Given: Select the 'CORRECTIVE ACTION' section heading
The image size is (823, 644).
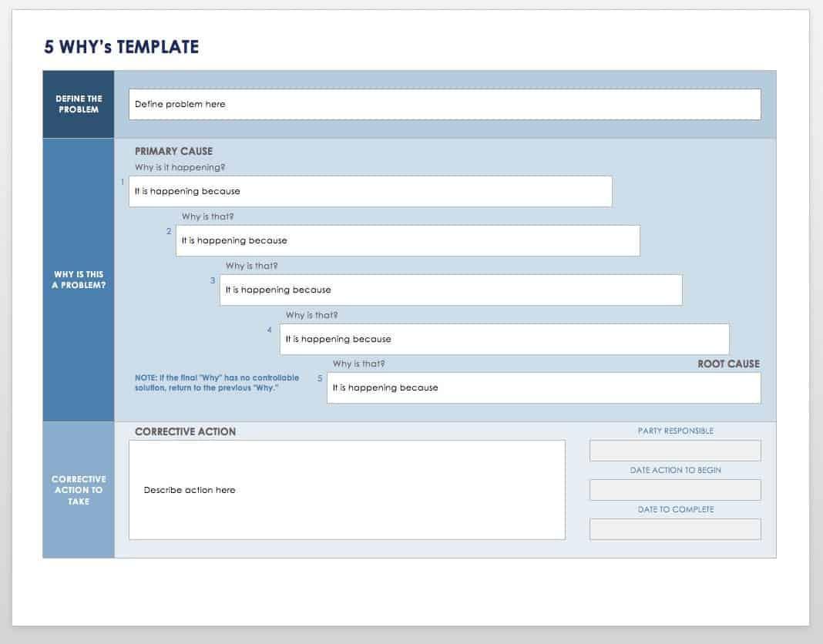Looking at the screenshot, I should 185,432.
